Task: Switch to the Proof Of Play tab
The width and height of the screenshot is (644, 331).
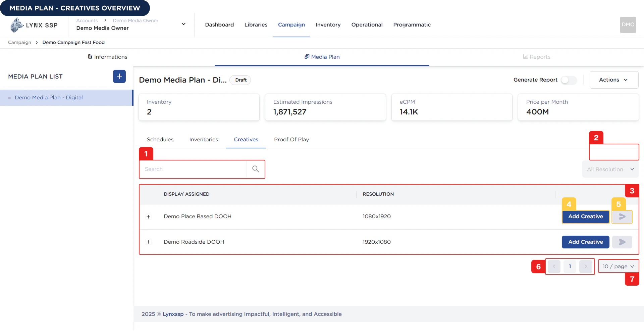Action: 291,140
